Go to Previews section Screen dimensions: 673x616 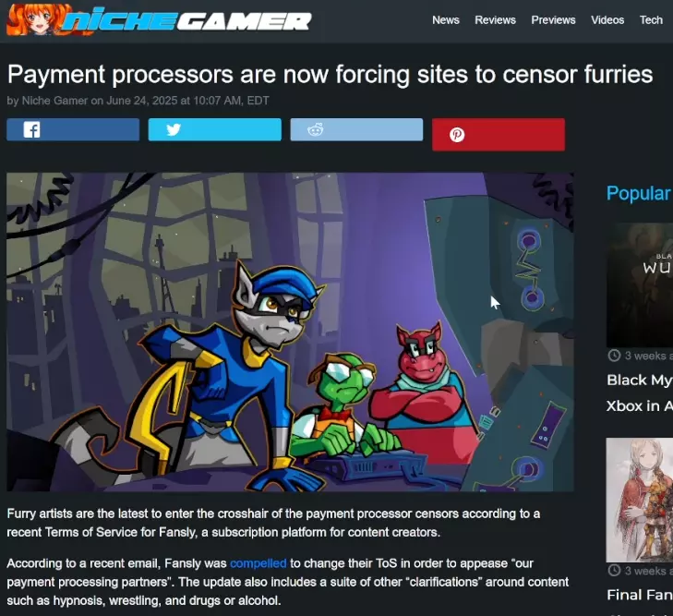553,20
